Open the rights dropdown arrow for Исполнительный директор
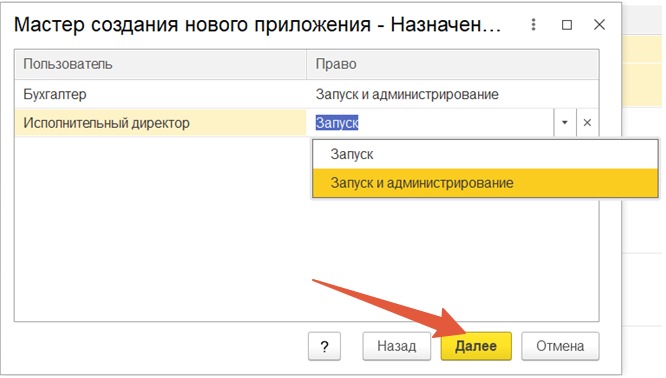 click(x=564, y=123)
